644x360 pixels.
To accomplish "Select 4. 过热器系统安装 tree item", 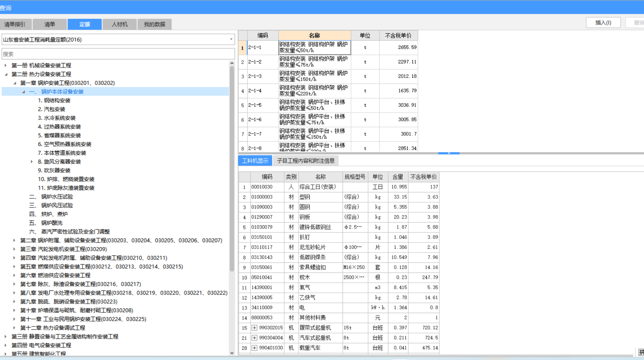I will (59, 127).
